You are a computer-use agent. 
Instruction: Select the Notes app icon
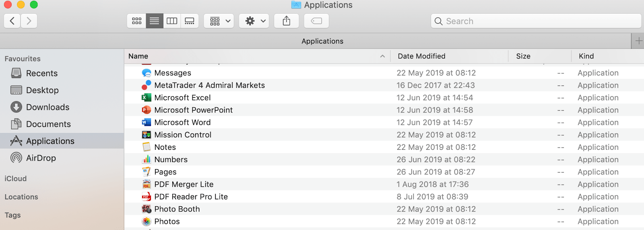[x=147, y=147]
